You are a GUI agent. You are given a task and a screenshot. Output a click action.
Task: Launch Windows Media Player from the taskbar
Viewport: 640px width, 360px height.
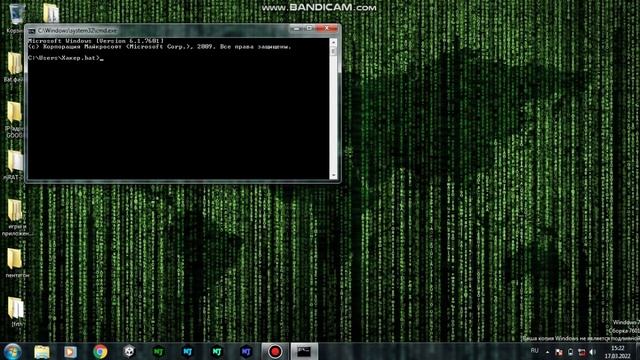70,351
